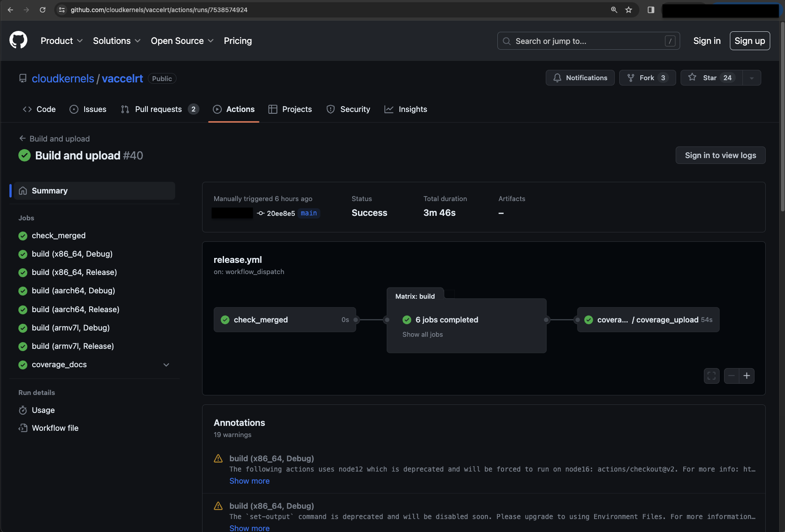Zoom out on workflow graph
The width and height of the screenshot is (785, 532).
pos(732,376)
